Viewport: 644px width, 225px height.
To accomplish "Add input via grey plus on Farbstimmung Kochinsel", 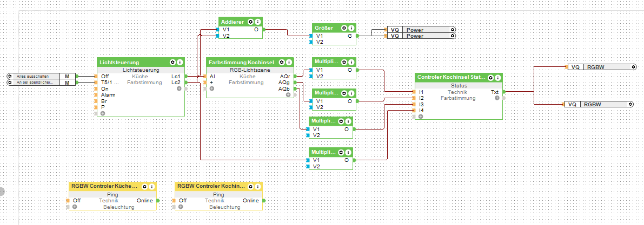I will coord(211,88).
